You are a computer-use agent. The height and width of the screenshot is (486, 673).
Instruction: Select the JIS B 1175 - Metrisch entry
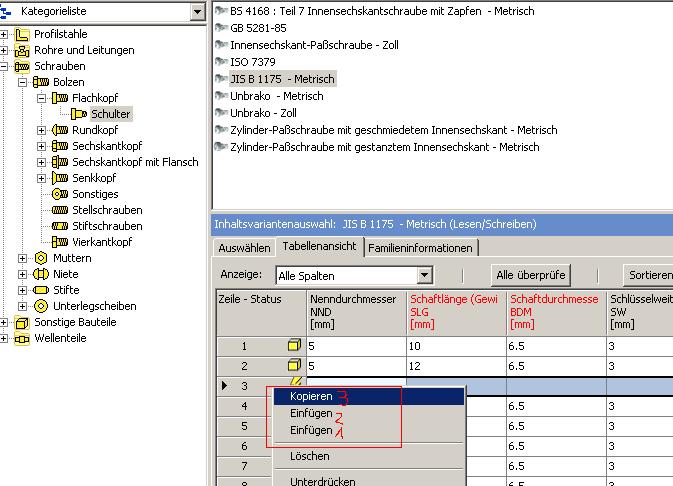pos(282,79)
